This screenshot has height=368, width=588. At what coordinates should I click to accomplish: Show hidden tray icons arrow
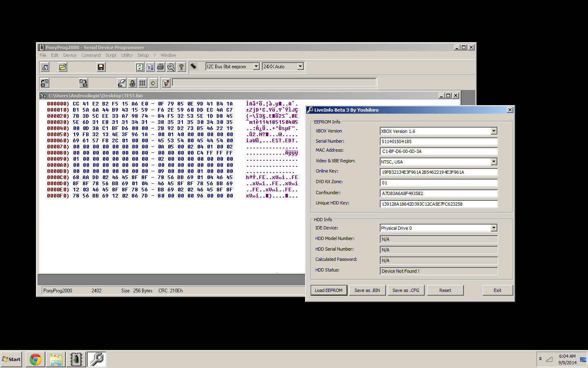540,359
